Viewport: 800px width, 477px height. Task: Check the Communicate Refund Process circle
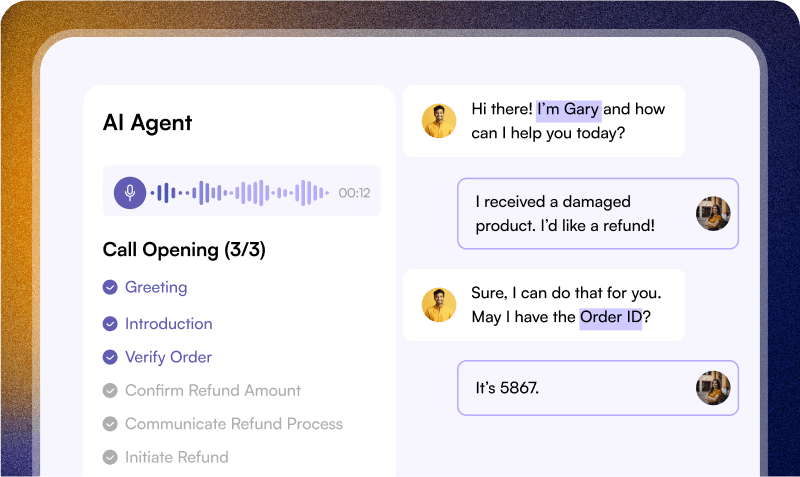coord(110,424)
